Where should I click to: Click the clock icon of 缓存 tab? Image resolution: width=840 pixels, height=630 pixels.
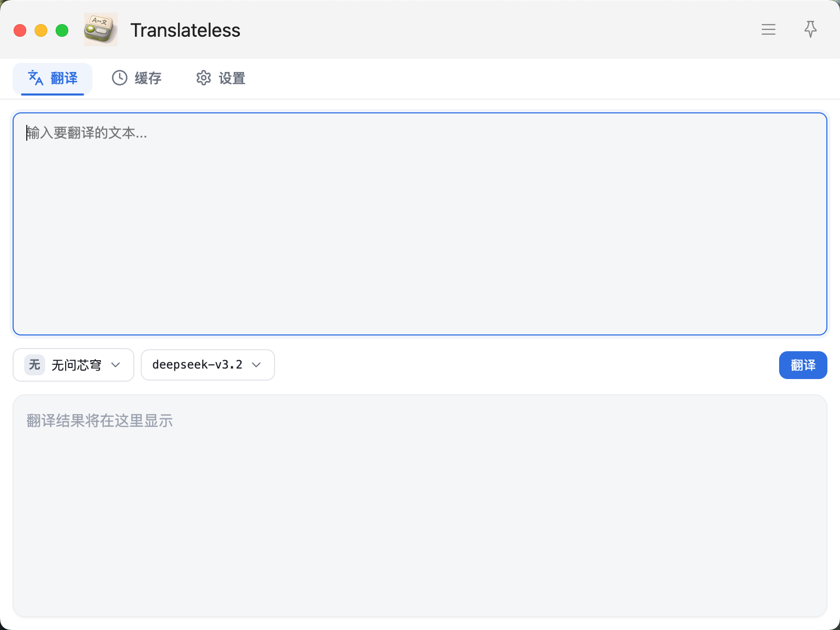pyautogui.click(x=120, y=78)
